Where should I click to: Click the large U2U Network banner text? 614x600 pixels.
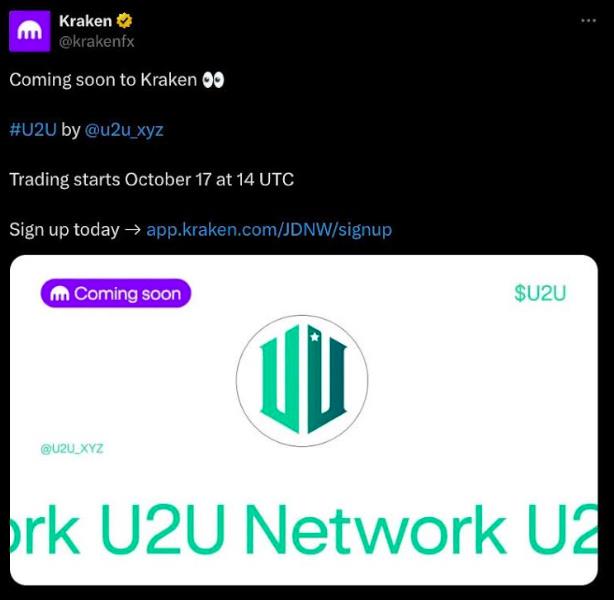point(304,529)
